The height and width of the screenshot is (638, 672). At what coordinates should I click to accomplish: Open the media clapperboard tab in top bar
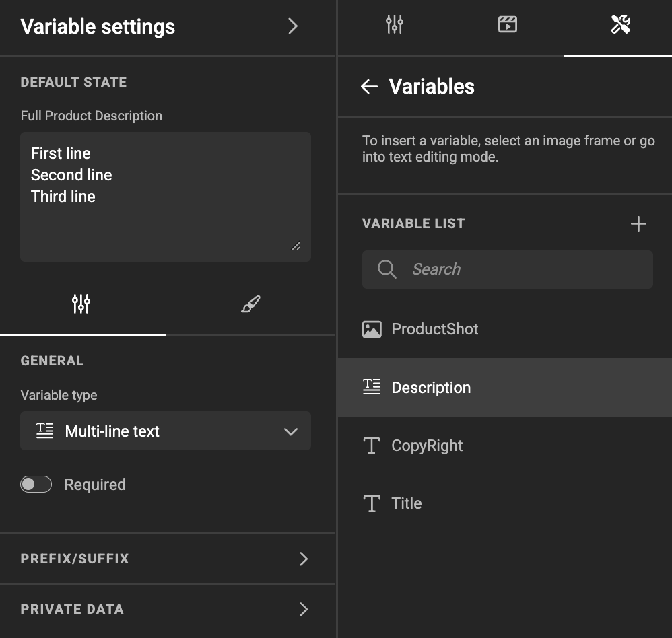tap(508, 24)
